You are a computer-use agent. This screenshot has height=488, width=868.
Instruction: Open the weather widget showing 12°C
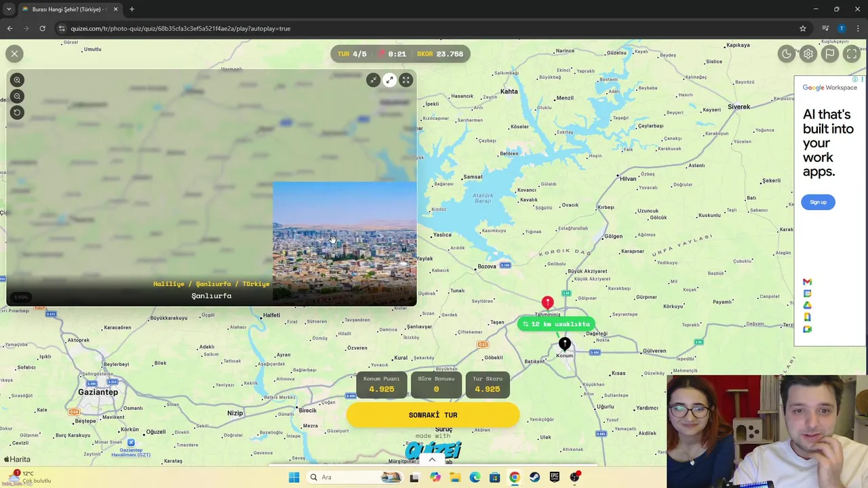[28, 477]
